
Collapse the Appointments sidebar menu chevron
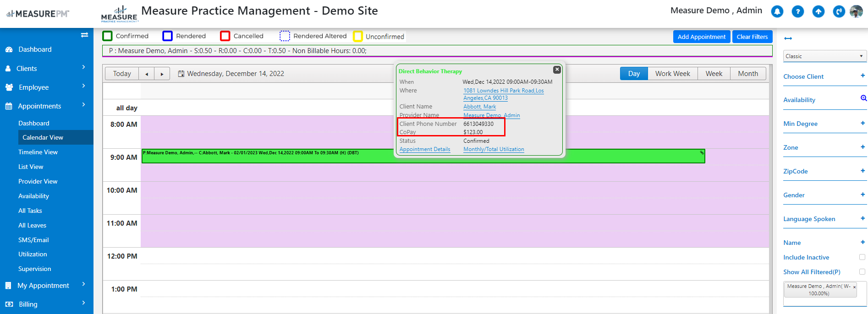[83, 105]
